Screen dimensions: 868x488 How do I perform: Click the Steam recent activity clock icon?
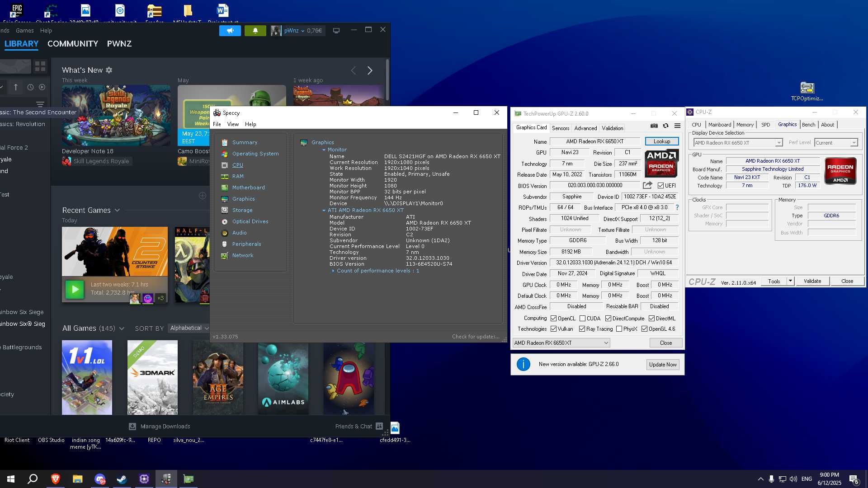point(30,87)
